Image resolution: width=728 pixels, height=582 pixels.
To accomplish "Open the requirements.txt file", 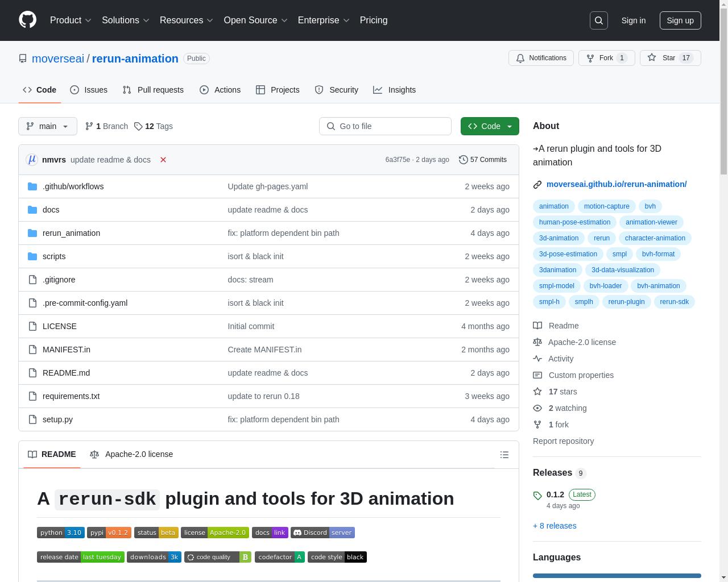I will coord(71,396).
